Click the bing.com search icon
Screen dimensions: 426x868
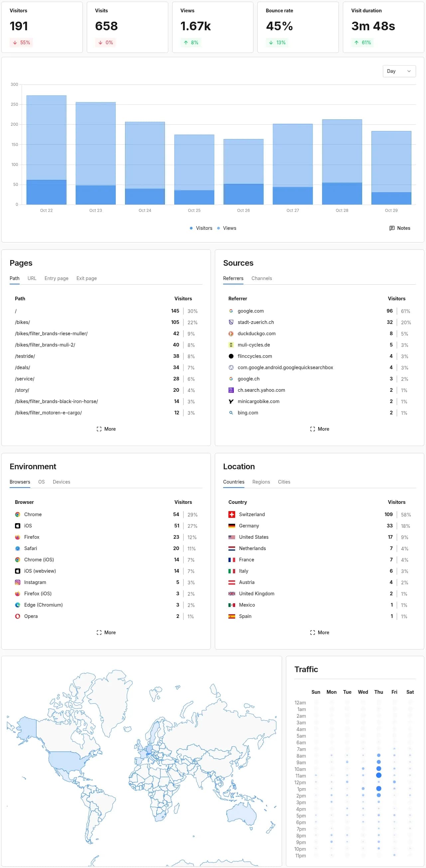click(x=231, y=412)
